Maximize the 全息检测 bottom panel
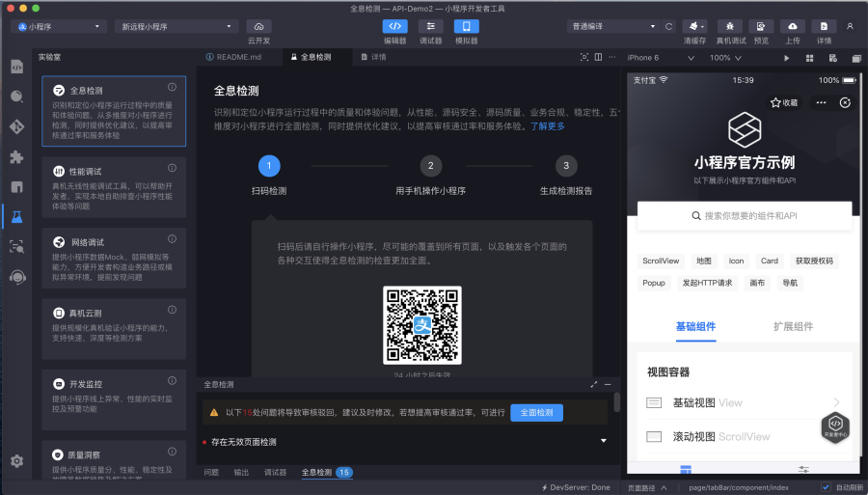868x495 pixels. tap(594, 384)
